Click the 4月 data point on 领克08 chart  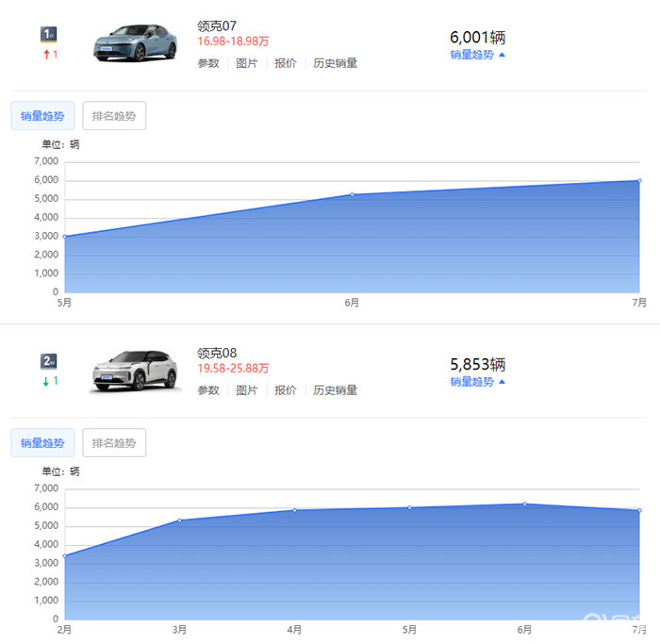tap(294, 510)
